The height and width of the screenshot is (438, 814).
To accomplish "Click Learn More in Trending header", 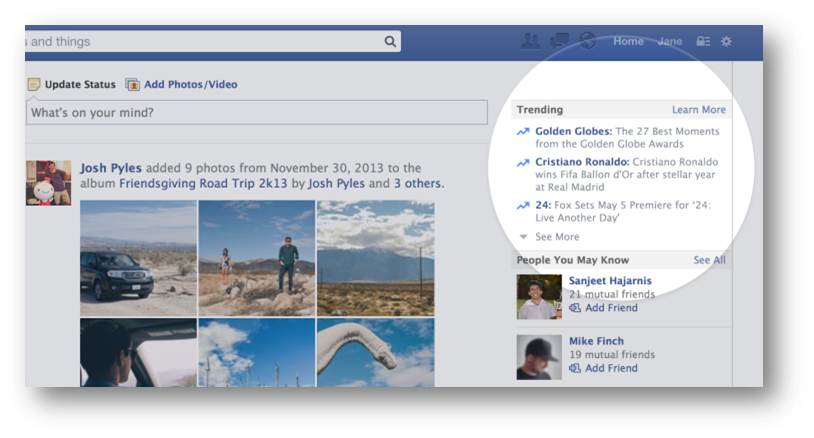I will (x=699, y=110).
